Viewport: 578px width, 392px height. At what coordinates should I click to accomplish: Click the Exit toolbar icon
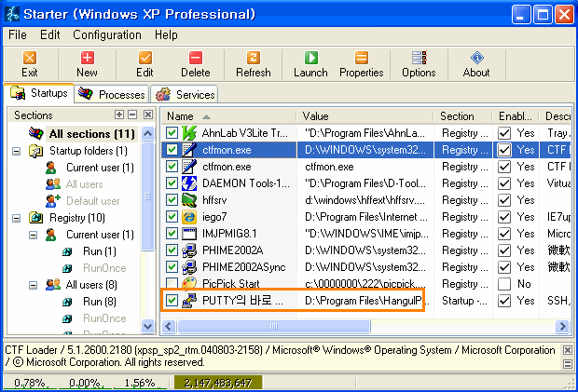click(30, 58)
